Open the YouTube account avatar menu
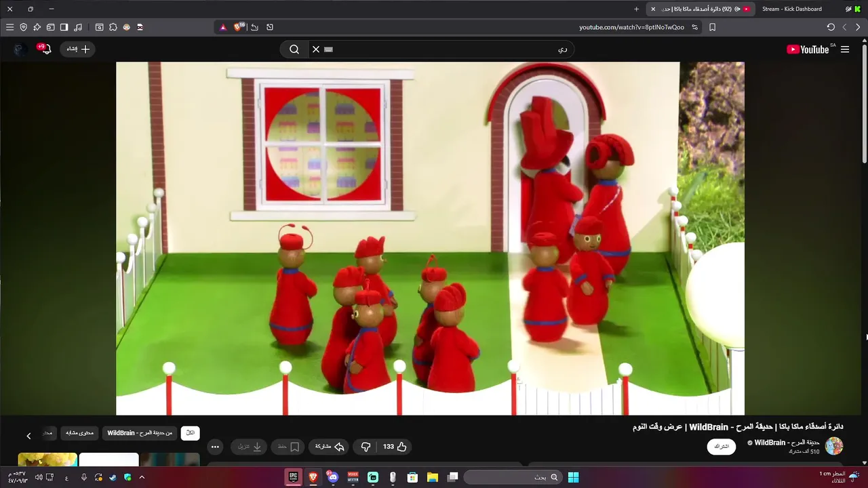 [x=20, y=49]
